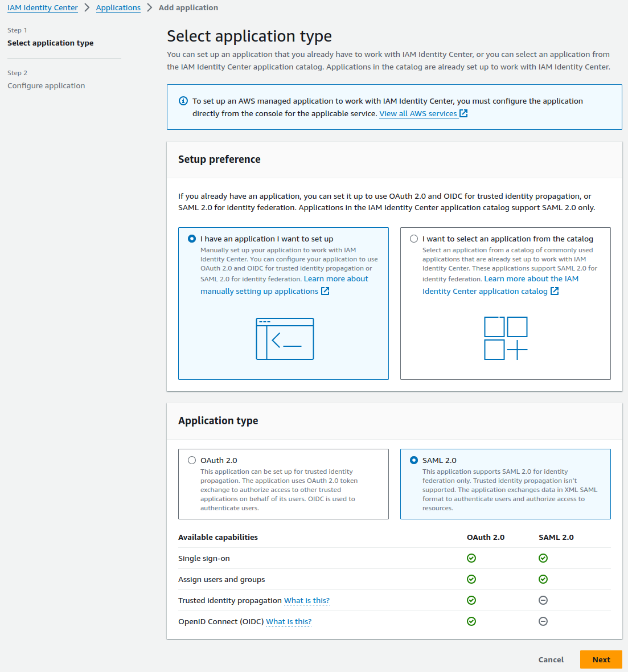
Task: Navigate to Applications breadcrumb
Action: coord(118,8)
